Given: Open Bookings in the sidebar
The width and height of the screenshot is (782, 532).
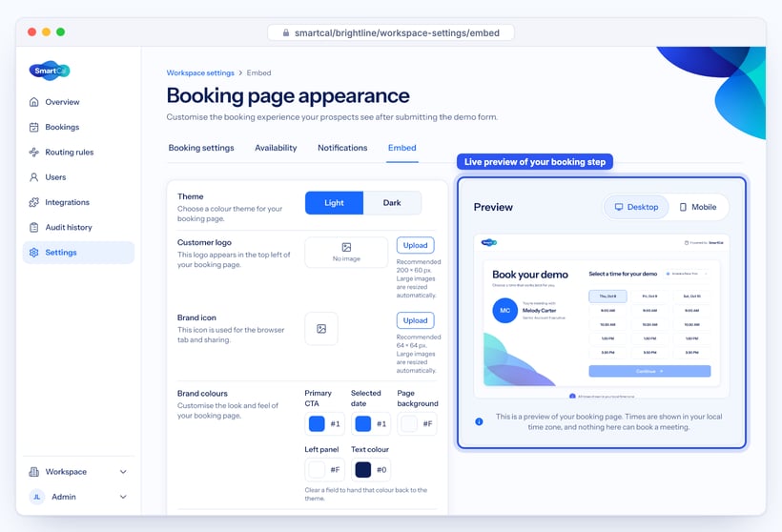Looking at the screenshot, I should pos(78,127).
